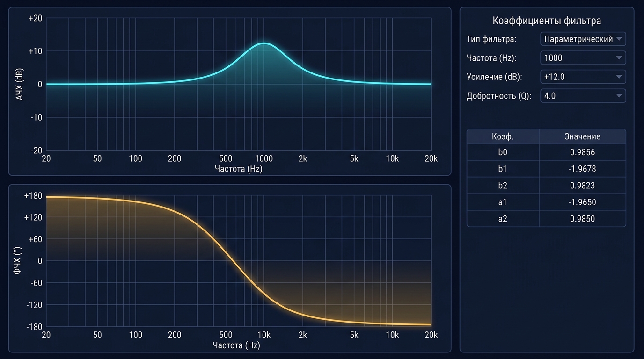
Task: Expand the Частота (Hz) combo box
Action: (x=583, y=58)
